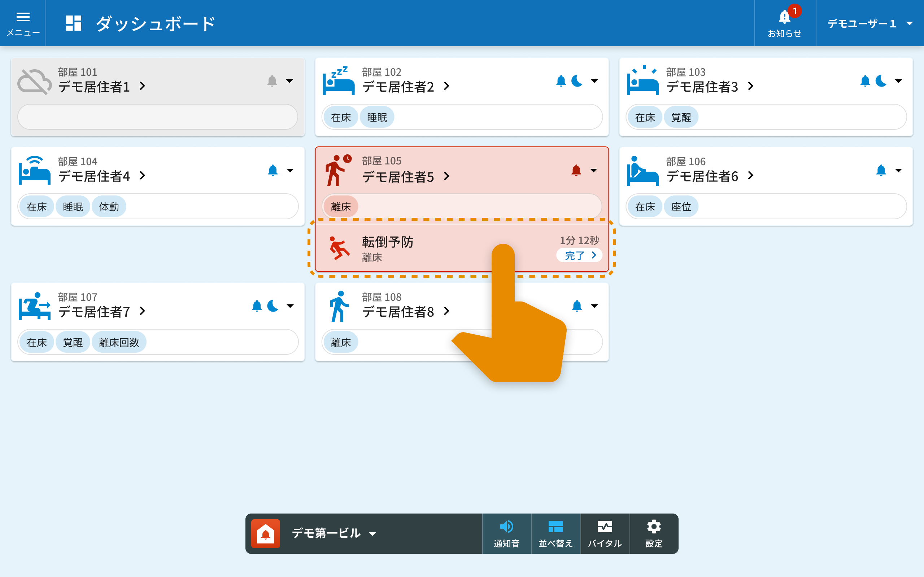Toggle the red alert bell for デモ居住者5
Image resolution: width=924 pixels, height=577 pixels.
(576, 170)
